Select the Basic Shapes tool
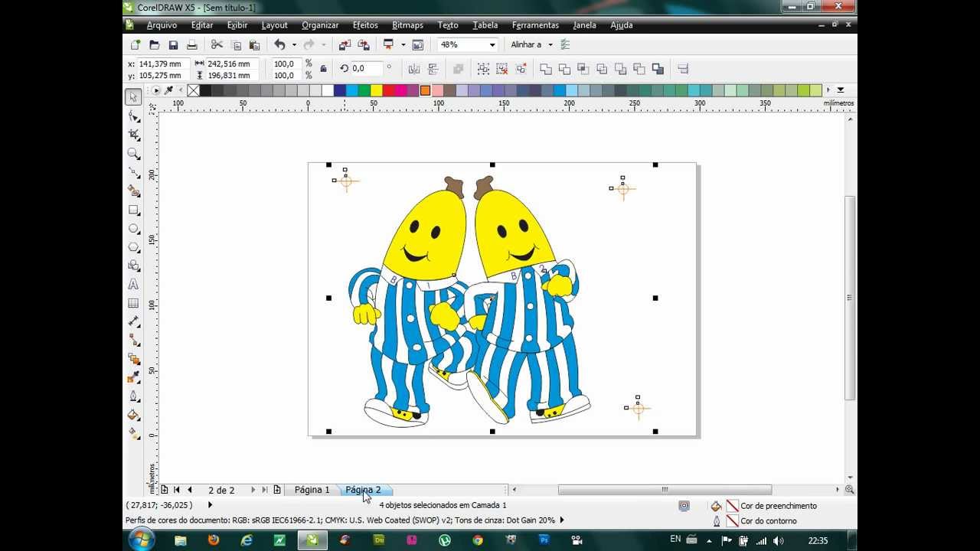This screenshot has height=551, width=980. click(133, 266)
